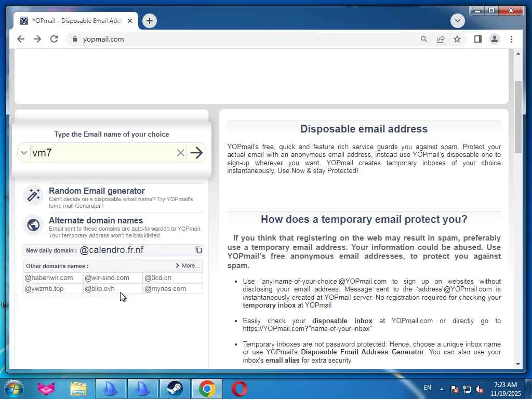Reload the YOPmail page

pos(54,39)
